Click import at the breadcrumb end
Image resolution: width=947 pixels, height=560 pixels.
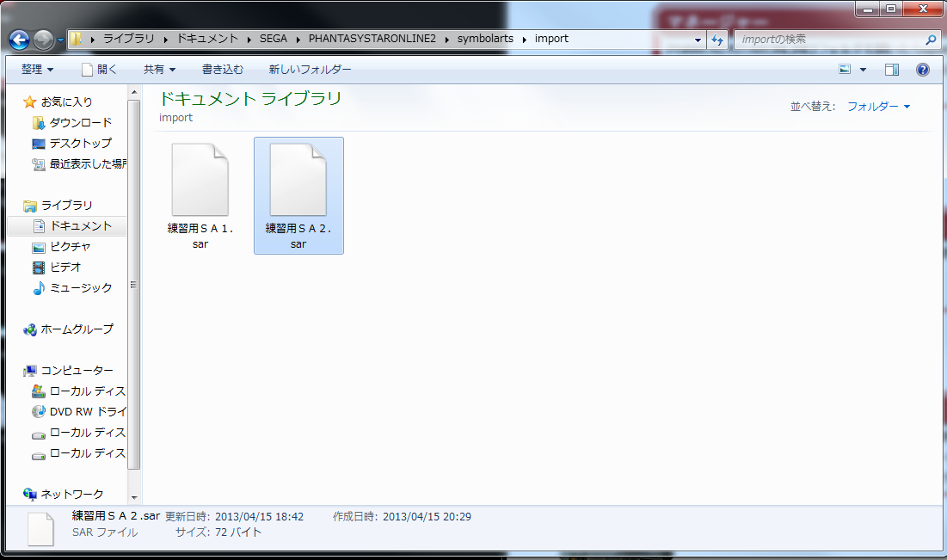click(x=551, y=39)
